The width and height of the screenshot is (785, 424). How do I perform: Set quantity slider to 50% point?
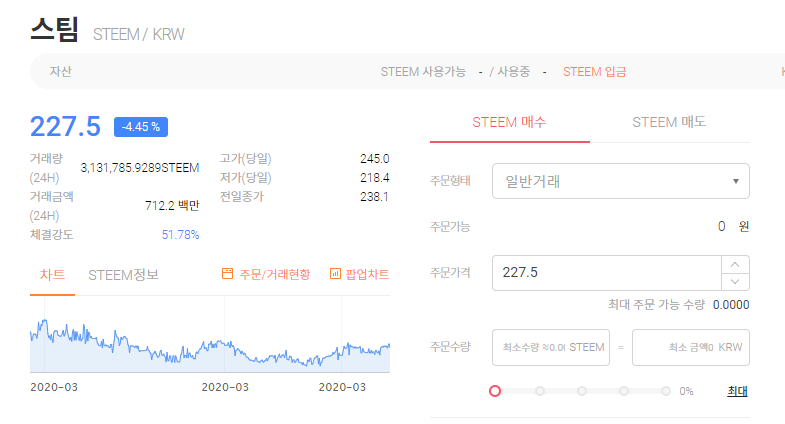pos(582,391)
